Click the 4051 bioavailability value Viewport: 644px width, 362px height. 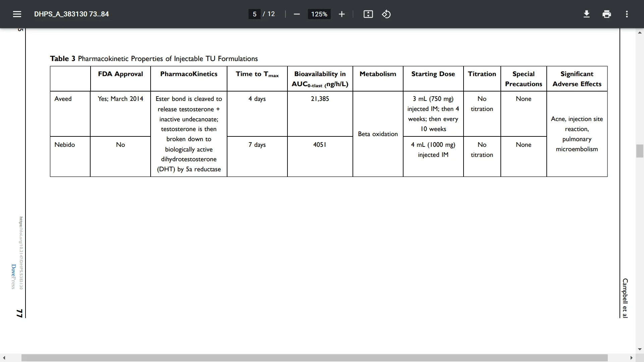(320, 144)
